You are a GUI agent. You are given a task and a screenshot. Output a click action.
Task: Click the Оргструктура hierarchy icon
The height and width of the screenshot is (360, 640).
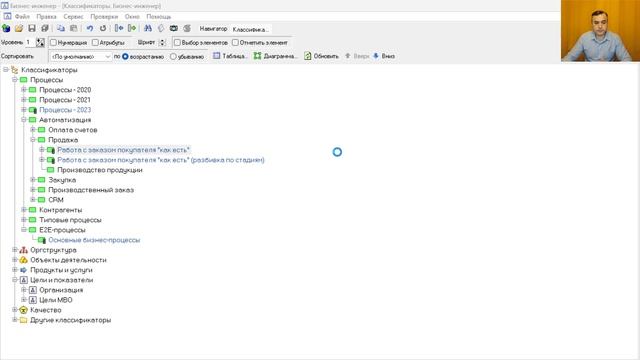24,250
